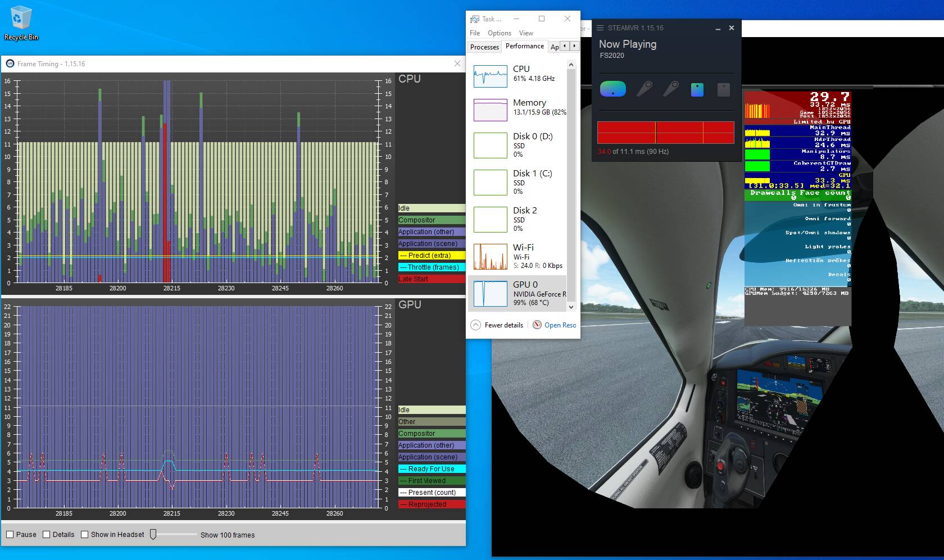Open the Recycle Bin desktop icon
This screenshot has height=560, width=944.
click(21, 24)
